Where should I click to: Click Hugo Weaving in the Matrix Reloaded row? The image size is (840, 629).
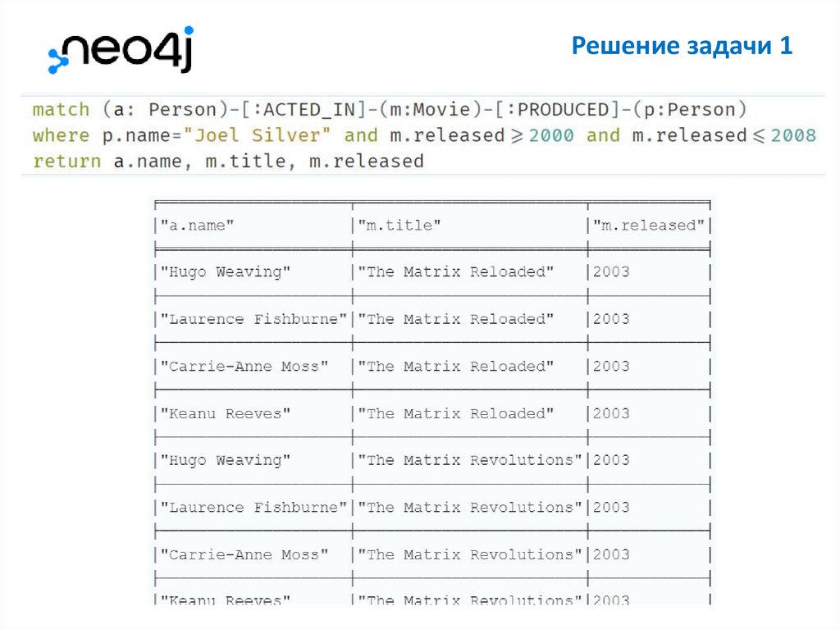pos(225,272)
